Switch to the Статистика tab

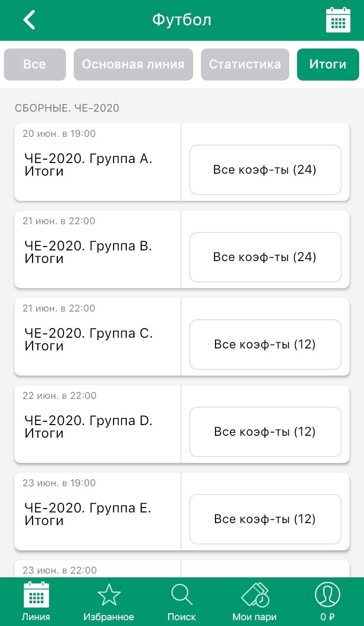pos(245,65)
